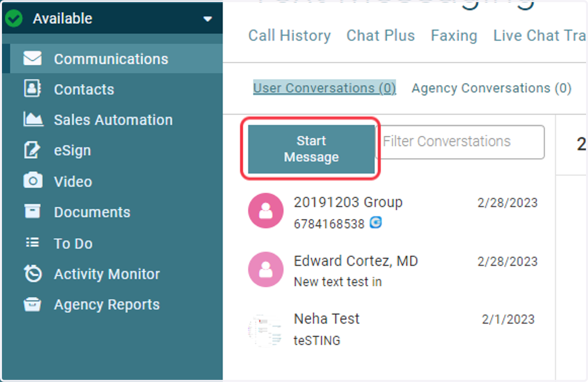Open the Video section
Image resolution: width=588 pixels, height=382 pixels.
[73, 181]
